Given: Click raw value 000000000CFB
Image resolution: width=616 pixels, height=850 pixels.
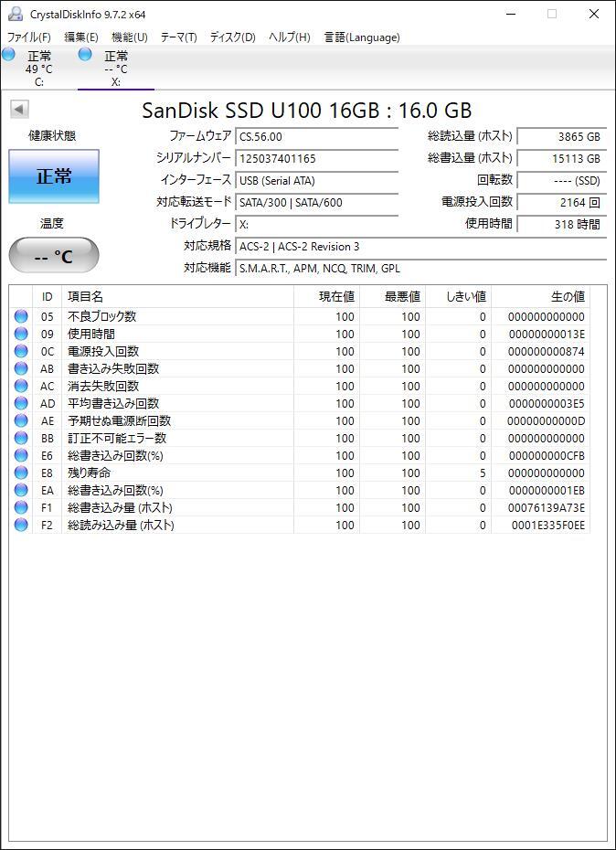Looking at the screenshot, I should (547, 455).
